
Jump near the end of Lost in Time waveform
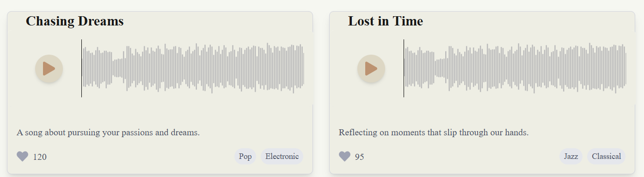(x=620, y=68)
